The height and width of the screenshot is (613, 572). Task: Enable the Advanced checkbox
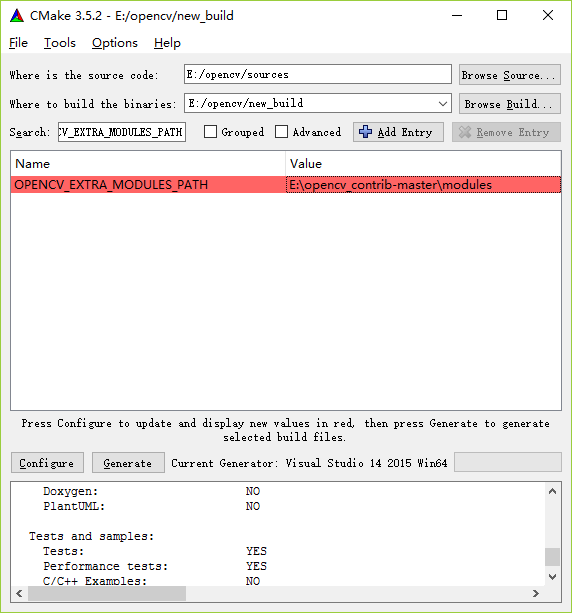pyautogui.click(x=282, y=132)
